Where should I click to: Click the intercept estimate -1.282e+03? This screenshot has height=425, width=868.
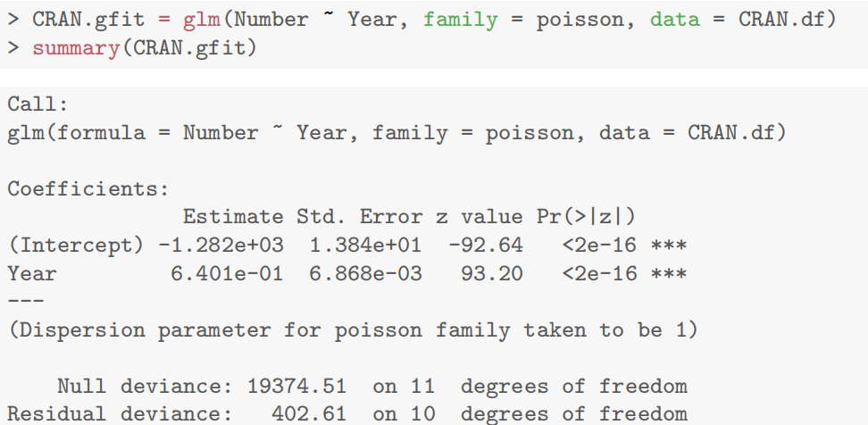227,245
